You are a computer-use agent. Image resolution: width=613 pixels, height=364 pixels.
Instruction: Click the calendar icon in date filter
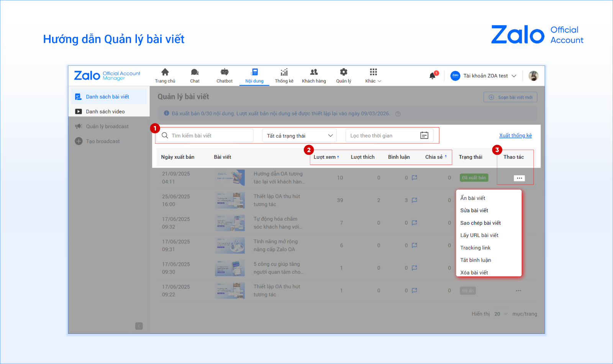point(424,135)
